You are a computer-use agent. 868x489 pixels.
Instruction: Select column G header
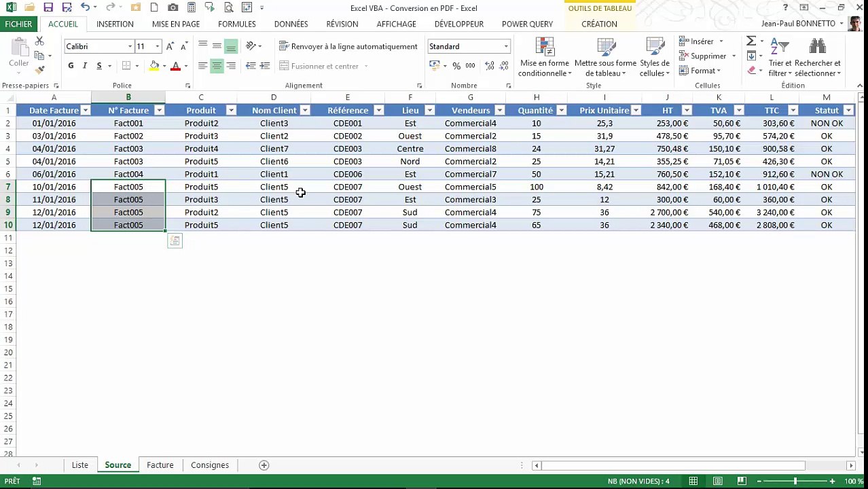pyautogui.click(x=470, y=98)
